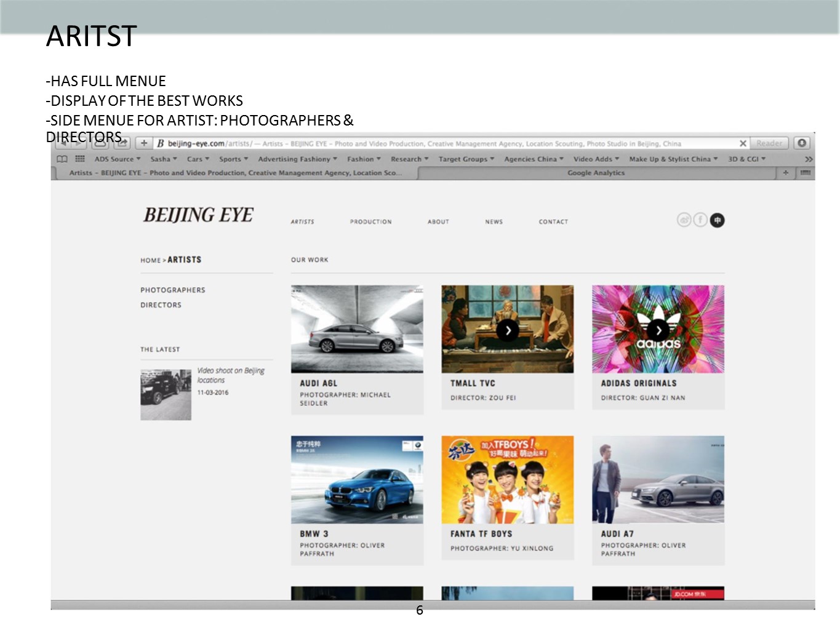
Task: Open the NEWS navigation item
Action: pos(494,221)
